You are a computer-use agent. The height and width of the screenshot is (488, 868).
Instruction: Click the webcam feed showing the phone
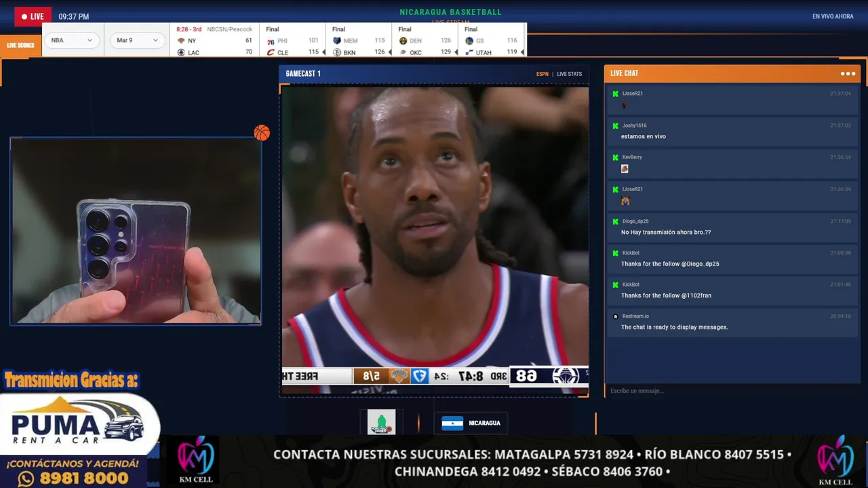(136, 231)
